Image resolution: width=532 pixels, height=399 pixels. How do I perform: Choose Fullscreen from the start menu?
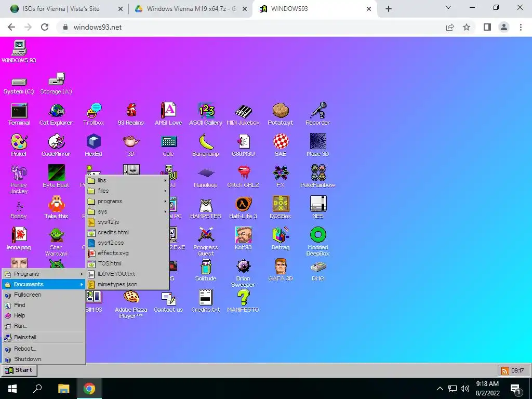[44, 295]
